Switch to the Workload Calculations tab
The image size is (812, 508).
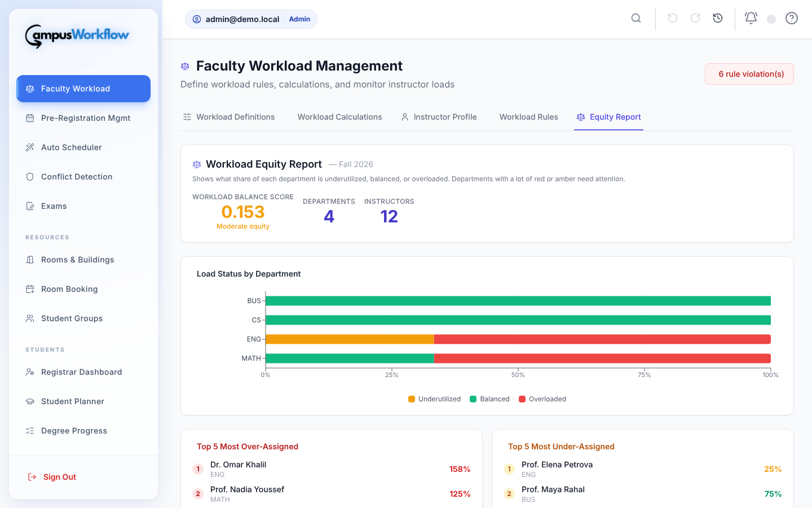point(340,117)
